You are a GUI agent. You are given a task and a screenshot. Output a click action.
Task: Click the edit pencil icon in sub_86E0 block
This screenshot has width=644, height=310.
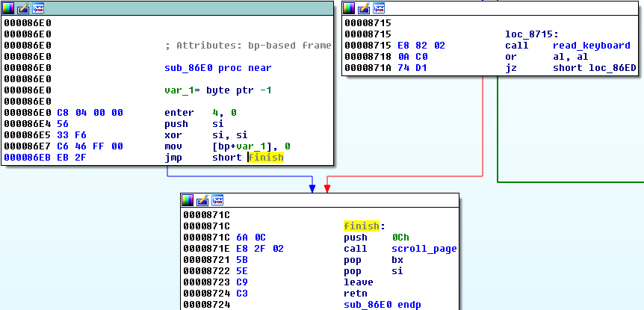[23, 8]
